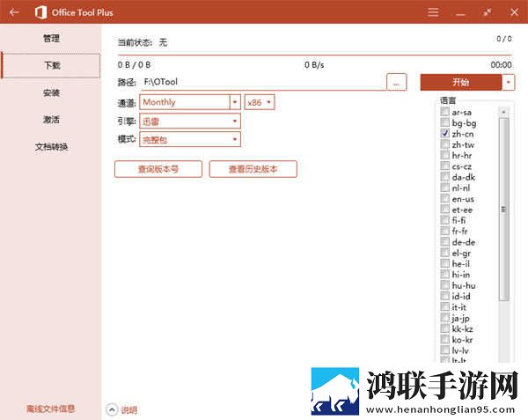Check the ko-kr language checkbox

tap(444, 339)
